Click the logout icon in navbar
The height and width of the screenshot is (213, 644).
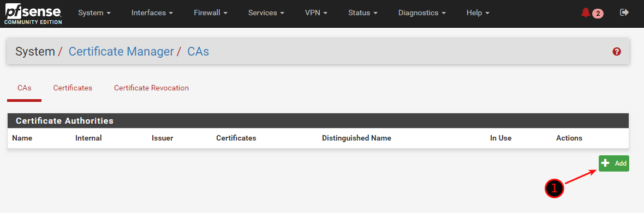point(624,13)
